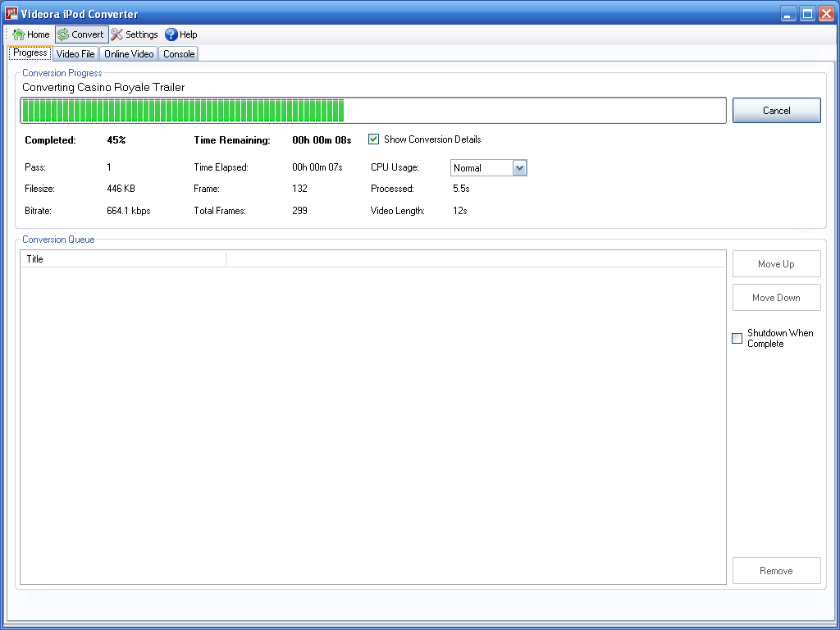Click the '5.5s' processed value

pyautogui.click(x=461, y=189)
